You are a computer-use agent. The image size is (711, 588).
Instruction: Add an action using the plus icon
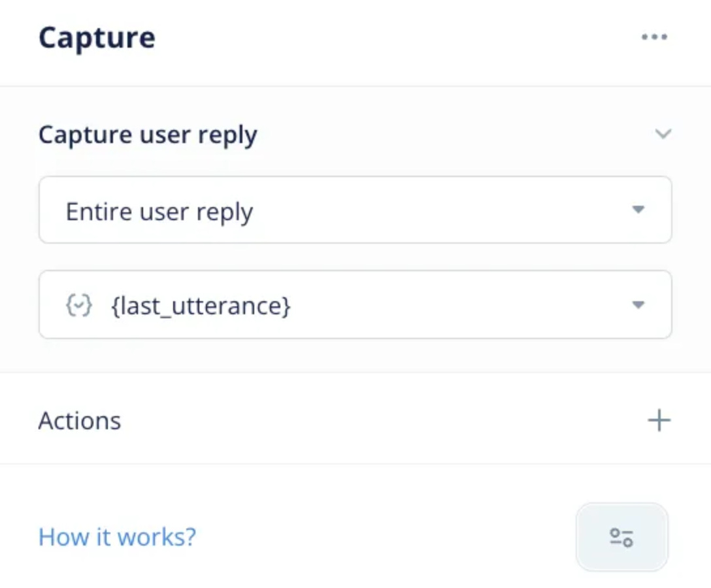[x=660, y=420]
